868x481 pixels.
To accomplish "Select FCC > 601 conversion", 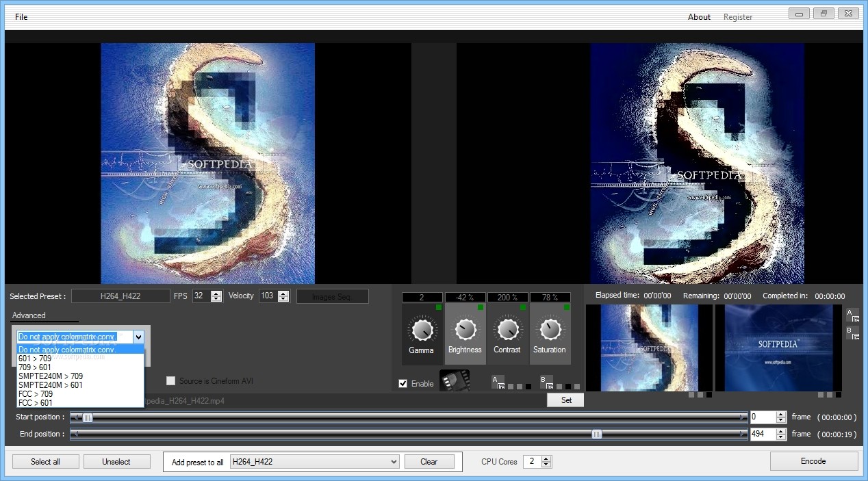I will [81, 403].
